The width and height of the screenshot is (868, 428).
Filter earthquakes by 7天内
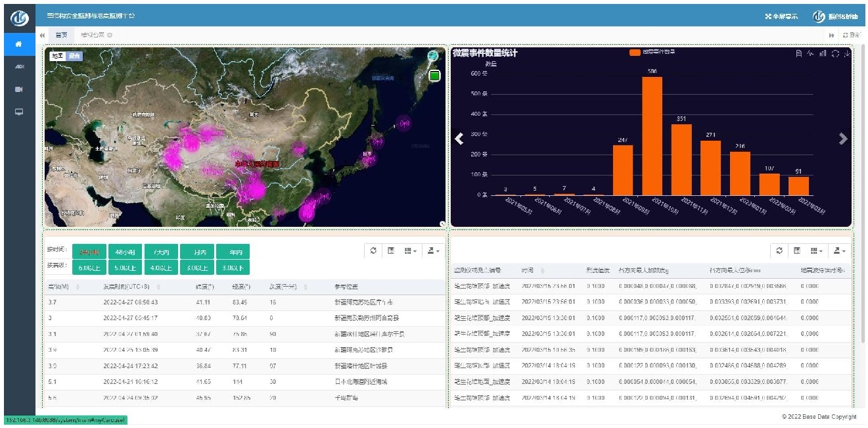(161, 252)
